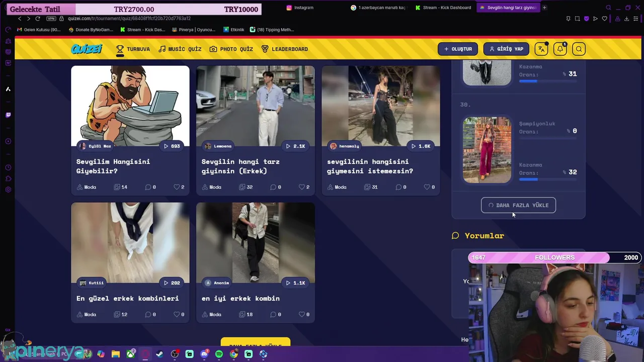Click the Moda tag under "En güzel erkek kombinleri"
The width and height of the screenshot is (644, 362).
[87, 314]
